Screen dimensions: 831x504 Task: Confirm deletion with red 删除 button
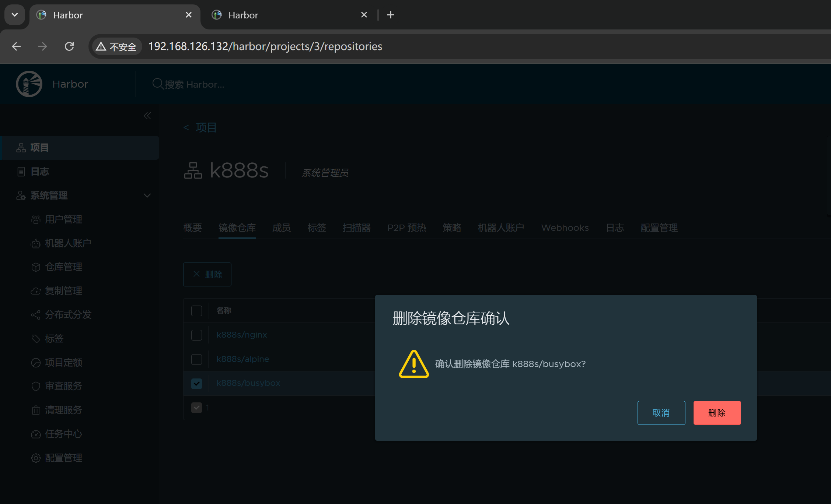717,413
